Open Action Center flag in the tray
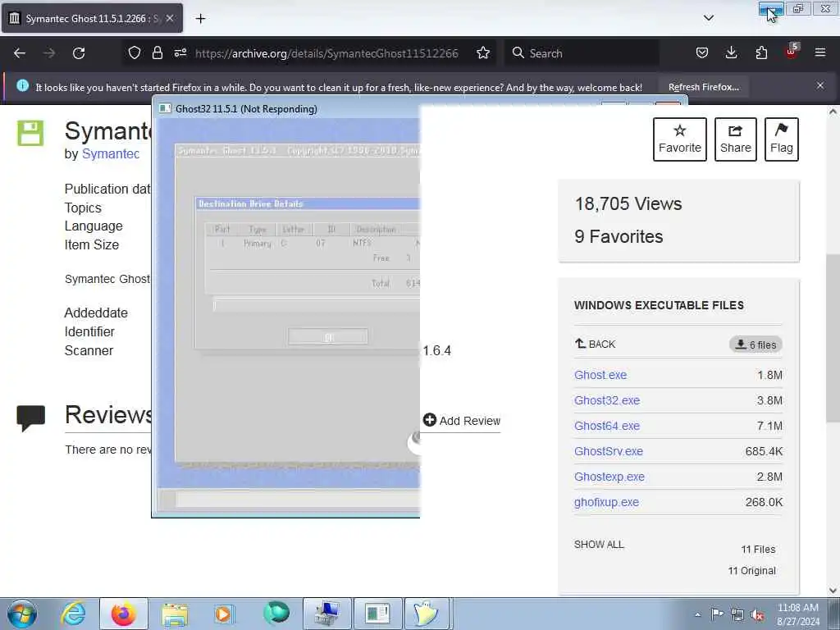The height and width of the screenshot is (630, 840). point(716,614)
